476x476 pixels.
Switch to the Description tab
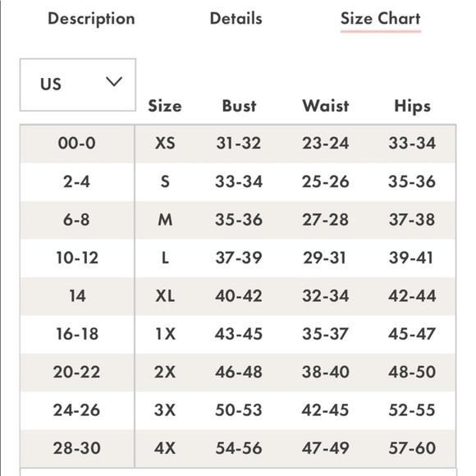[x=91, y=19]
